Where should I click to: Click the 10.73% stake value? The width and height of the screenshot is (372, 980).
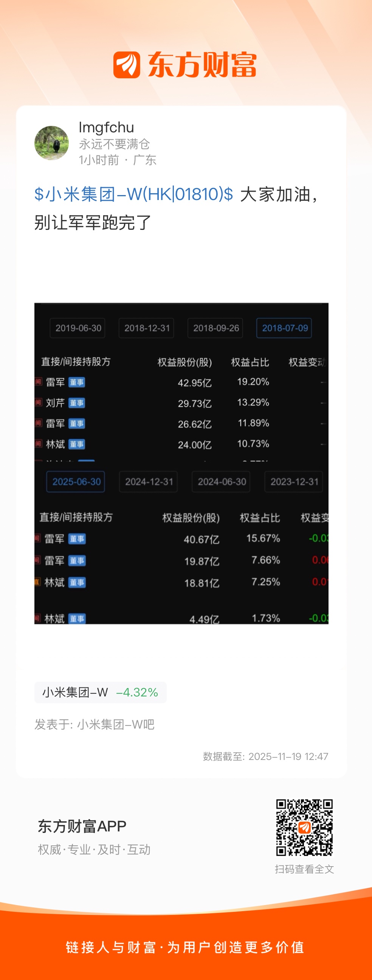tap(253, 443)
